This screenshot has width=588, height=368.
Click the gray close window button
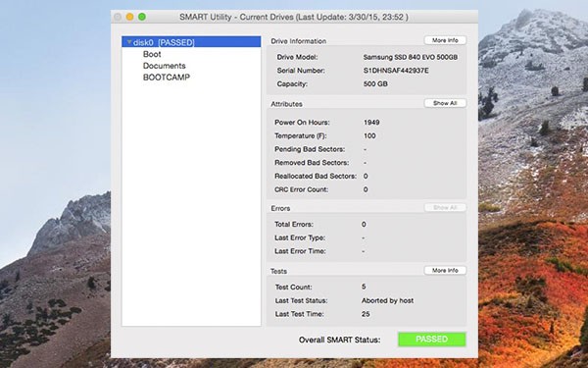(118, 17)
